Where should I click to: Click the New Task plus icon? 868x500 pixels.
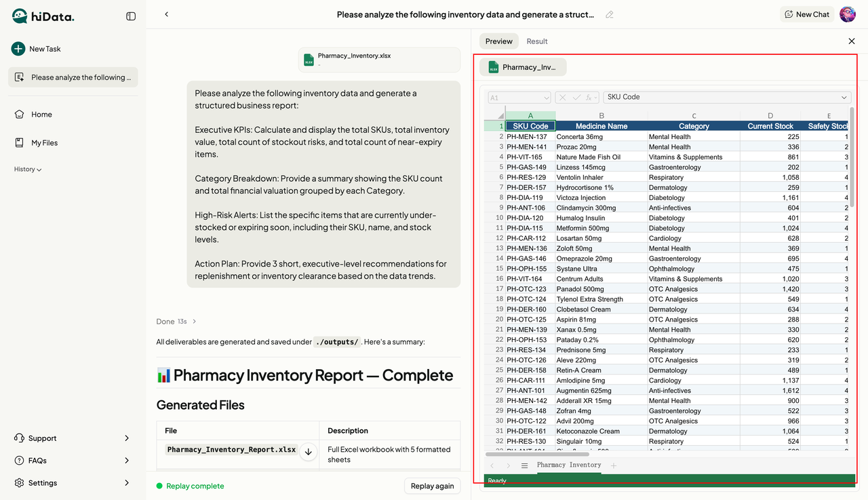tap(18, 49)
